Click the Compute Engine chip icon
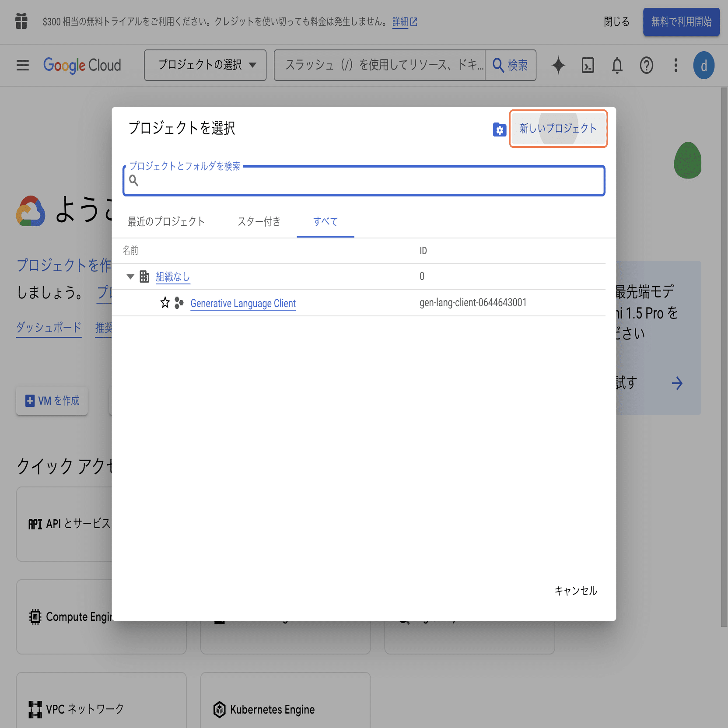Viewport: 728px width, 728px height. pyautogui.click(x=35, y=617)
